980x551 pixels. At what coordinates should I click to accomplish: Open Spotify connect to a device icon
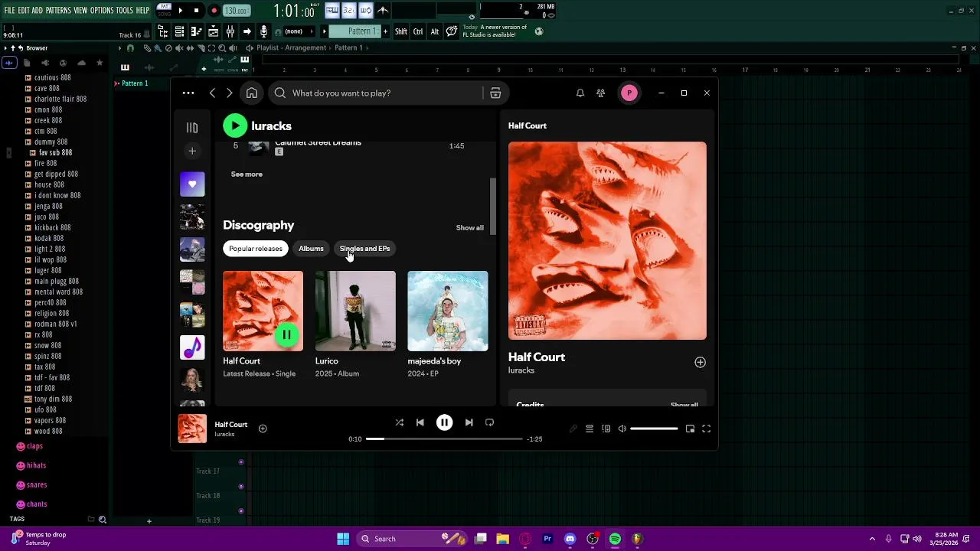pos(606,429)
